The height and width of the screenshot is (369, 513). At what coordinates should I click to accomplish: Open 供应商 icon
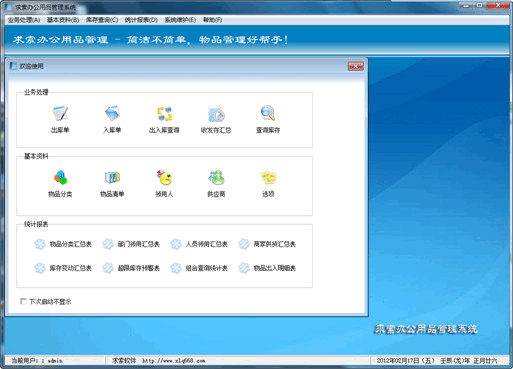pyautogui.click(x=216, y=178)
